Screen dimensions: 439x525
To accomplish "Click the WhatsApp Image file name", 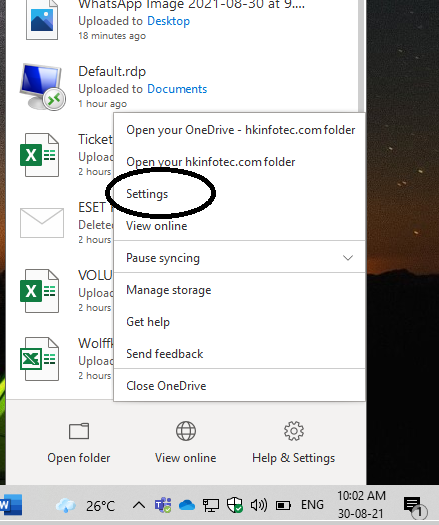I will (192, 5).
